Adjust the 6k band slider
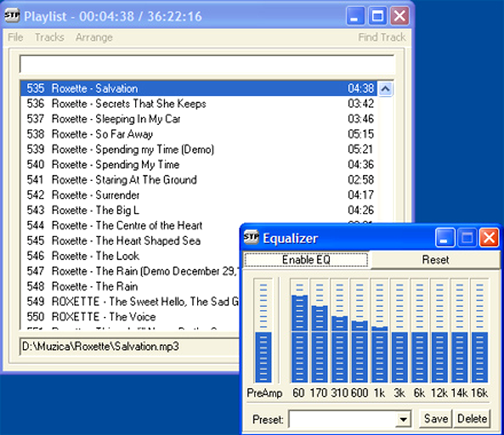504x435 pixels. point(419,331)
